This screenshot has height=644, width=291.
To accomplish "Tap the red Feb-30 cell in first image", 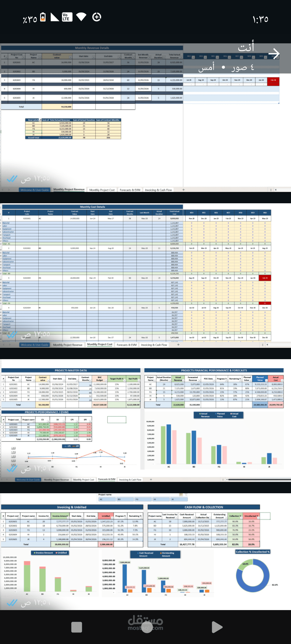I will pos(273,80).
